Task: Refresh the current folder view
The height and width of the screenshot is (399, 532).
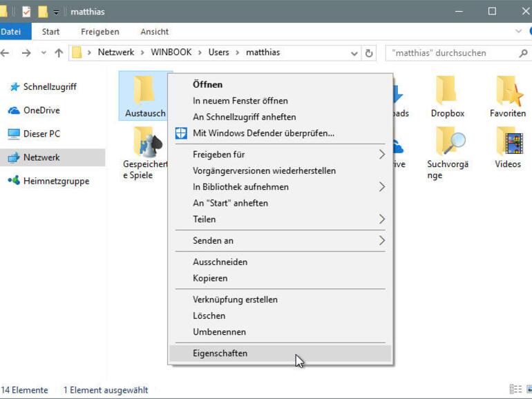Action: point(369,53)
